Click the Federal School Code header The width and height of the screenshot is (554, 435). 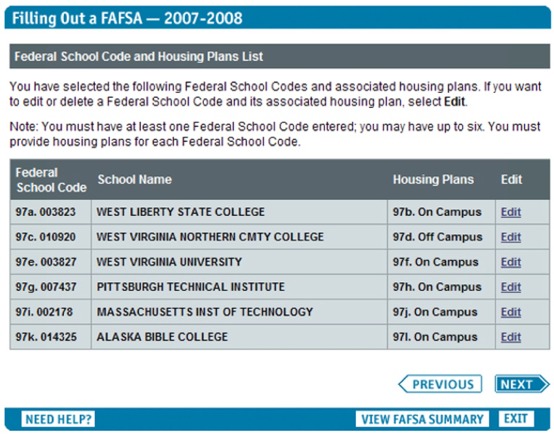(x=51, y=180)
